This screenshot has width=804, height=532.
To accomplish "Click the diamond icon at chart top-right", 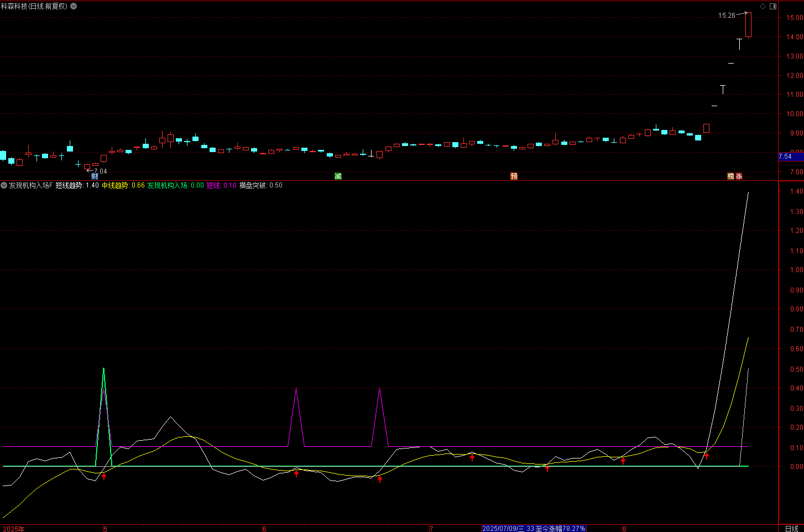I will tap(763, 6).
